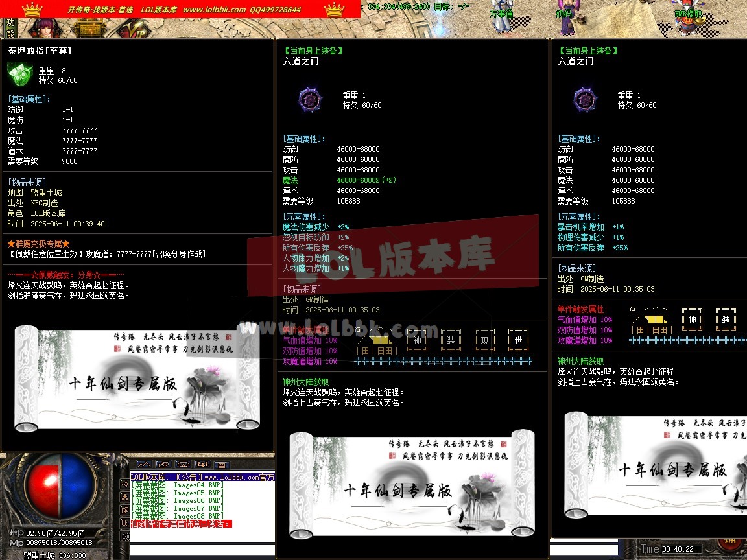The width and height of the screenshot is (747, 560).
Task: Click the 十年仙剑专属版 scroll in right panel
Action: [656, 465]
